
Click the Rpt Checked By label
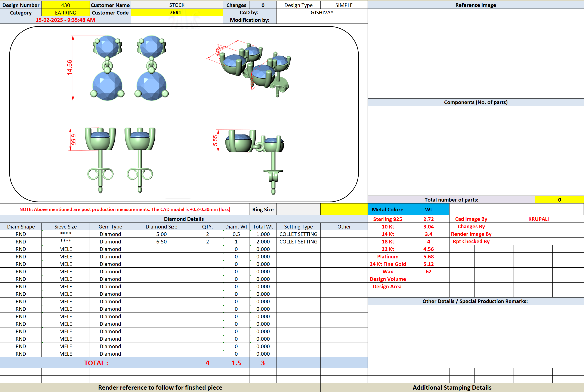471,242
